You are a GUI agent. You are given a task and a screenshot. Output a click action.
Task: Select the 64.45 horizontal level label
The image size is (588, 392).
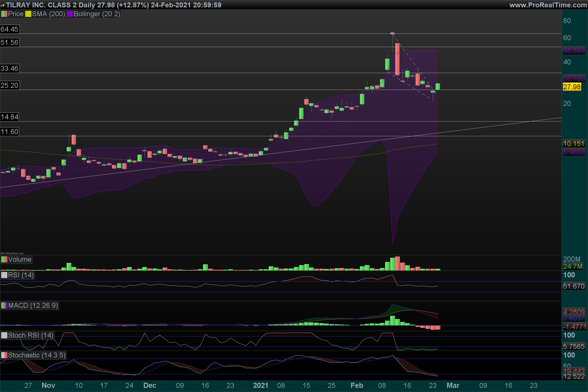(x=10, y=29)
